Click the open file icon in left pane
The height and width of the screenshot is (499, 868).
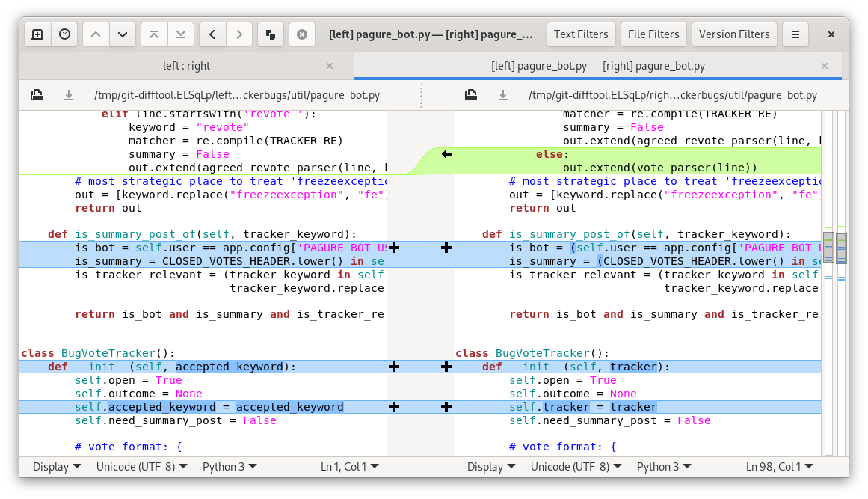37,95
